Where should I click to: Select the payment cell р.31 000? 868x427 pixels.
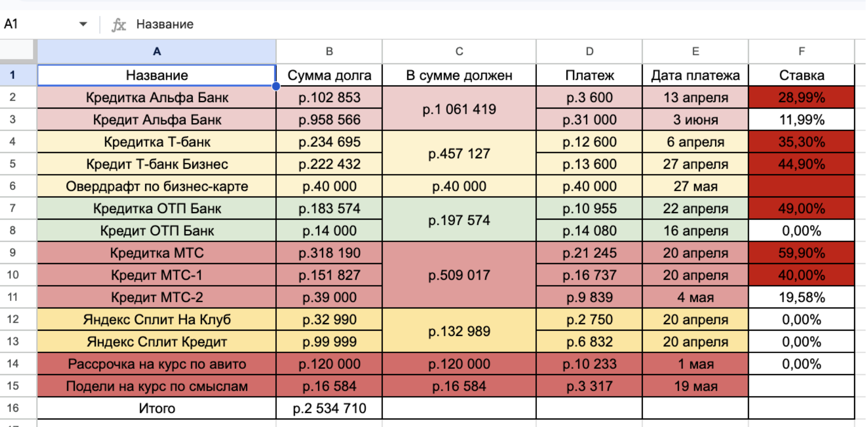point(589,120)
